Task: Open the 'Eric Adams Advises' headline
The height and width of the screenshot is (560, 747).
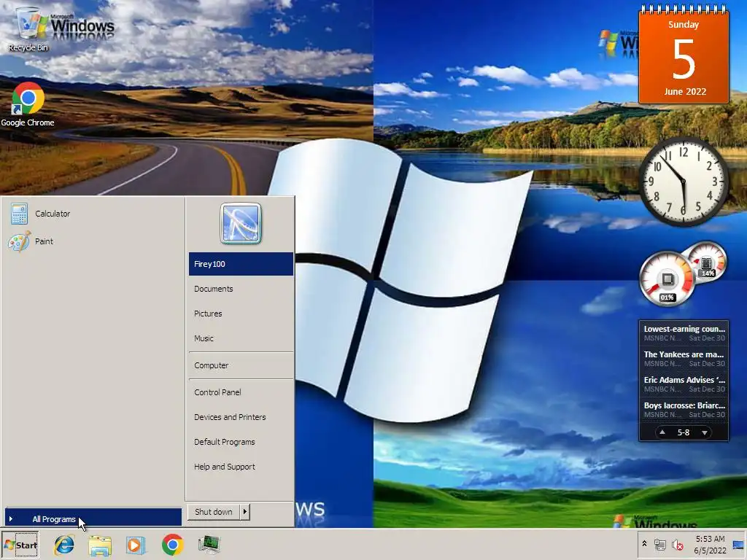Action: 684,384
